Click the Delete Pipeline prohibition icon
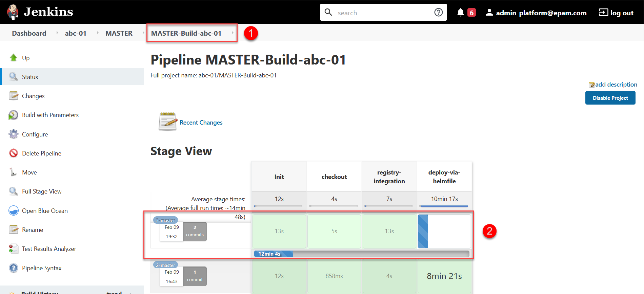The height and width of the screenshot is (294, 644). pyautogui.click(x=14, y=153)
